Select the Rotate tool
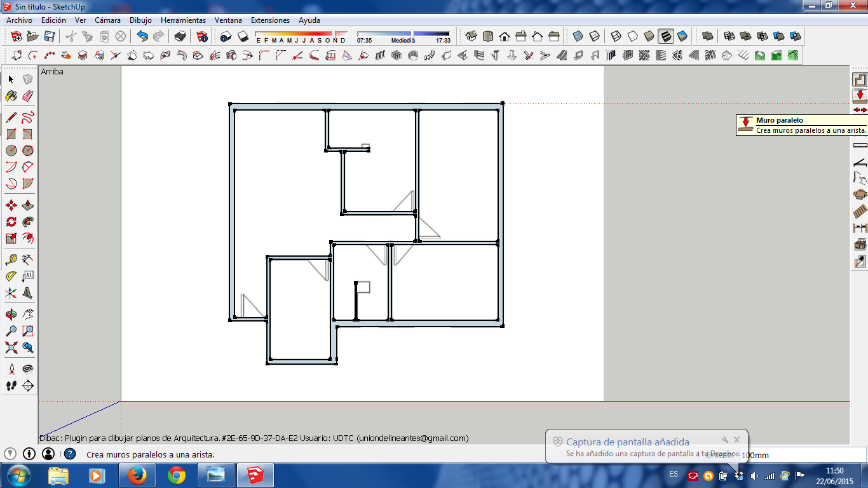868x488 pixels. 11,222
